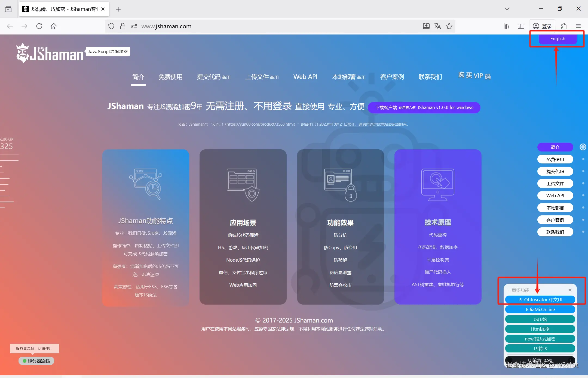Open the tab list dropdown chevron
The image size is (588, 378).
point(507,9)
